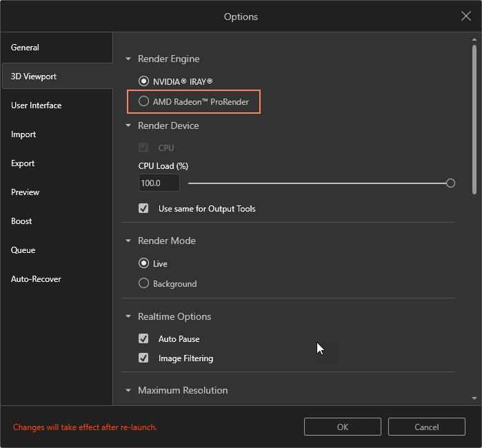
Task: Disable Auto Pause checkbox
Action: click(143, 338)
